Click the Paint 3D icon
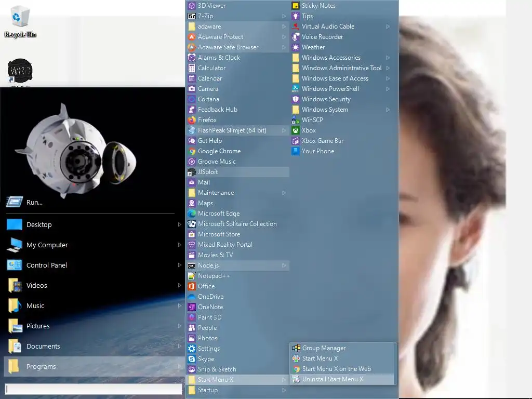The width and height of the screenshot is (532, 399). 192,317
